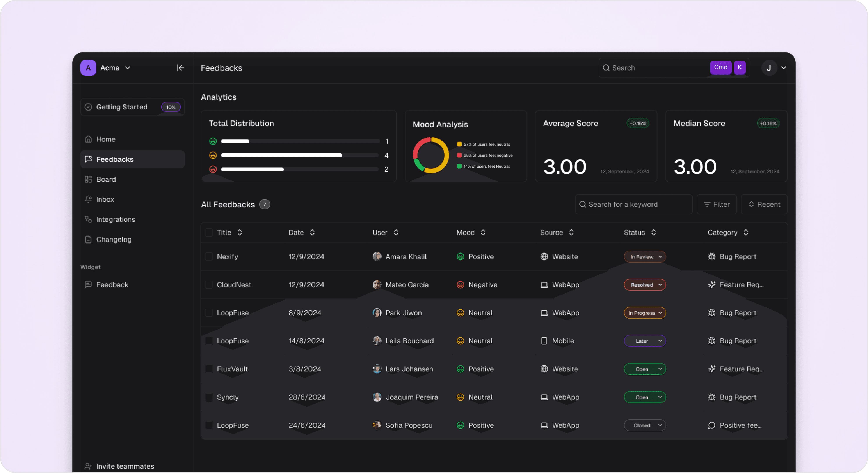Sort table by Mood column arrows

coord(483,233)
